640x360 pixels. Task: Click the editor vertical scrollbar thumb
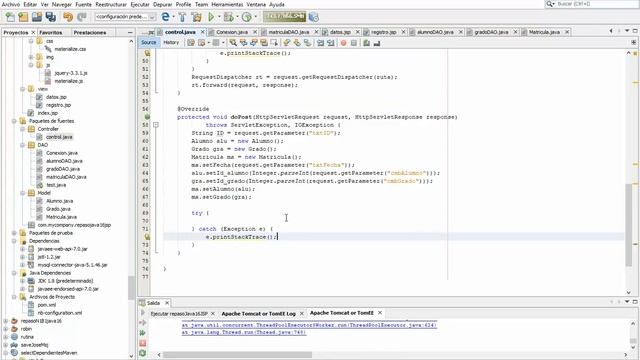click(629, 224)
